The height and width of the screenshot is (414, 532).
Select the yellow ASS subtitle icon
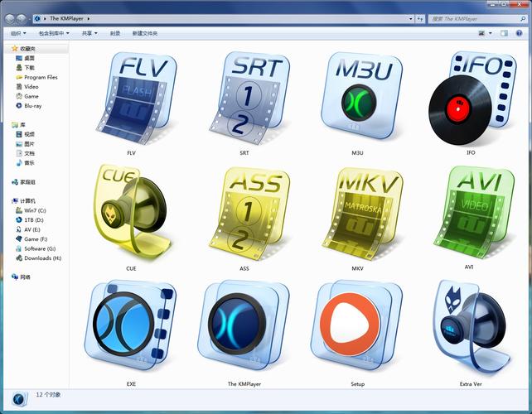click(x=249, y=214)
